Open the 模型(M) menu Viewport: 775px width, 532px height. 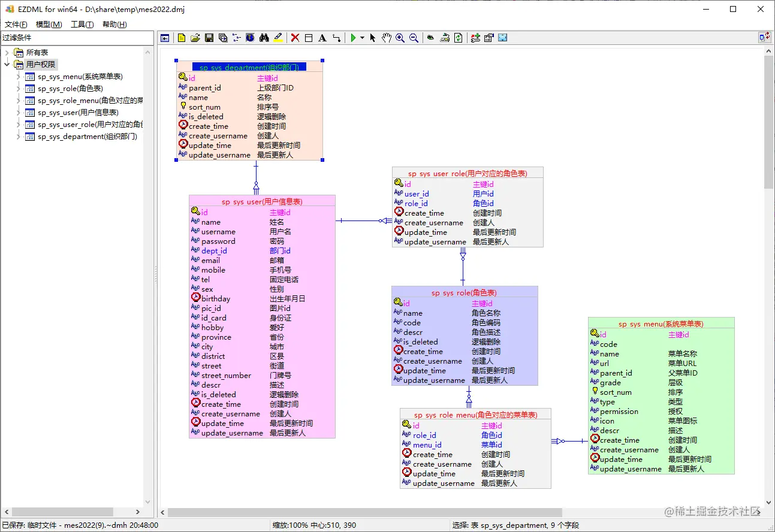(x=49, y=25)
